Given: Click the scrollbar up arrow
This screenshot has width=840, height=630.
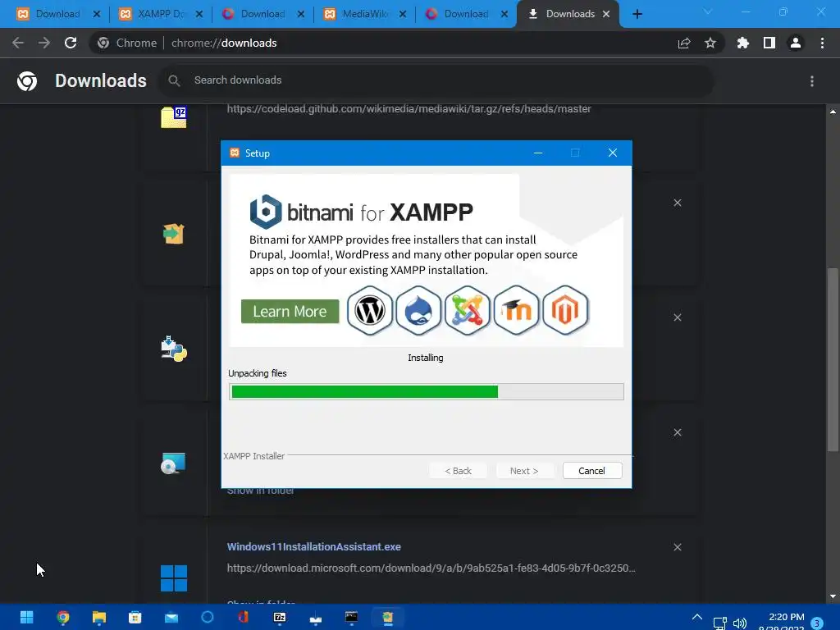Looking at the screenshot, I should (833, 112).
